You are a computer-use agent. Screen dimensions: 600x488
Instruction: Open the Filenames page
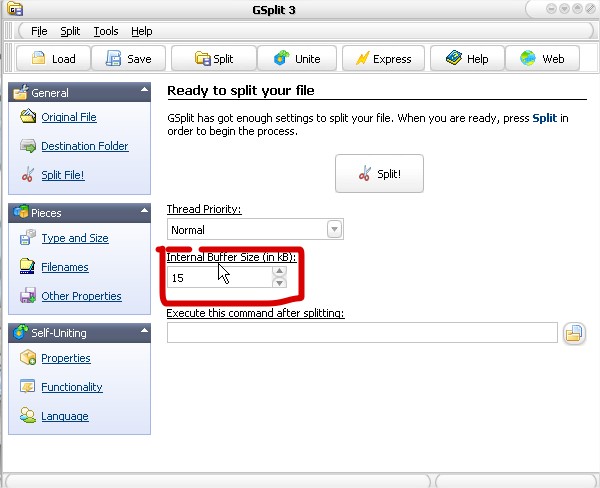tap(65, 267)
